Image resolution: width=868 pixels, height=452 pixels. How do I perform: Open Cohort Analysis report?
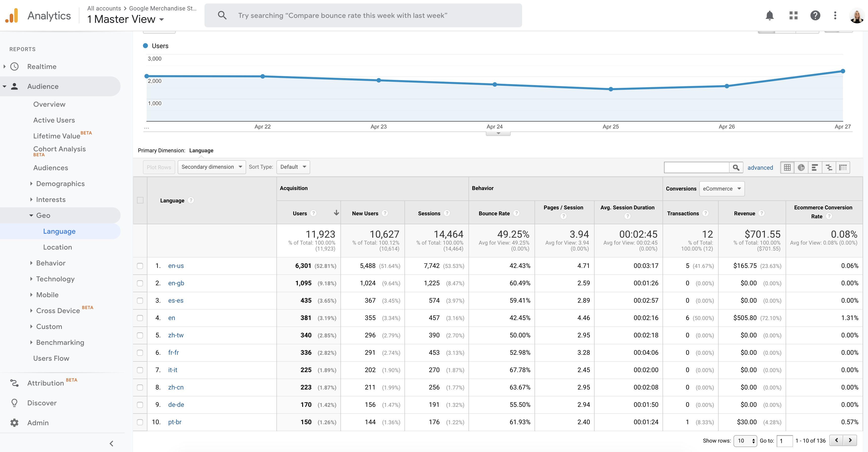(59, 149)
